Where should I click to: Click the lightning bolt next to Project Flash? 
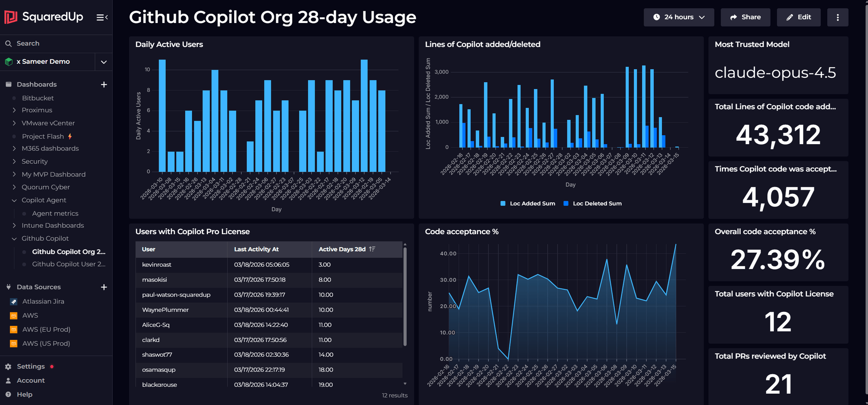click(70, 136)
